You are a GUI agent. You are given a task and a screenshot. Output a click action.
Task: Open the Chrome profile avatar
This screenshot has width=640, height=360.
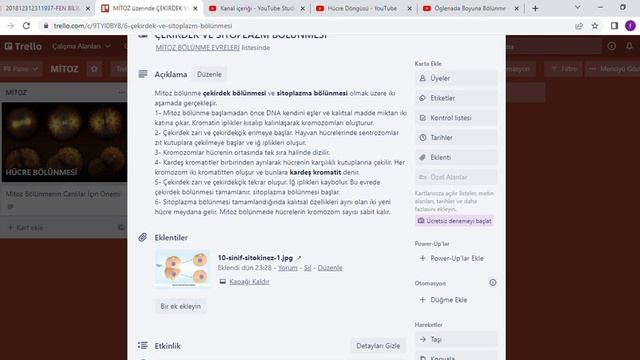(630, 26)
